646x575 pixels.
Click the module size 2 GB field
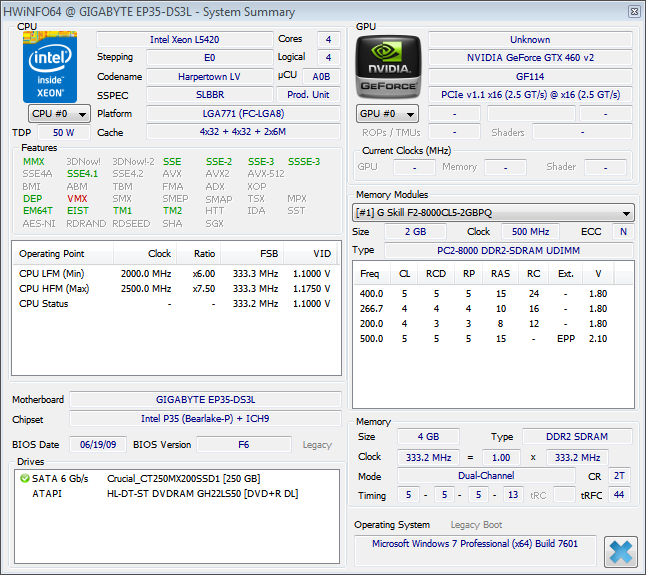(415, 231)
